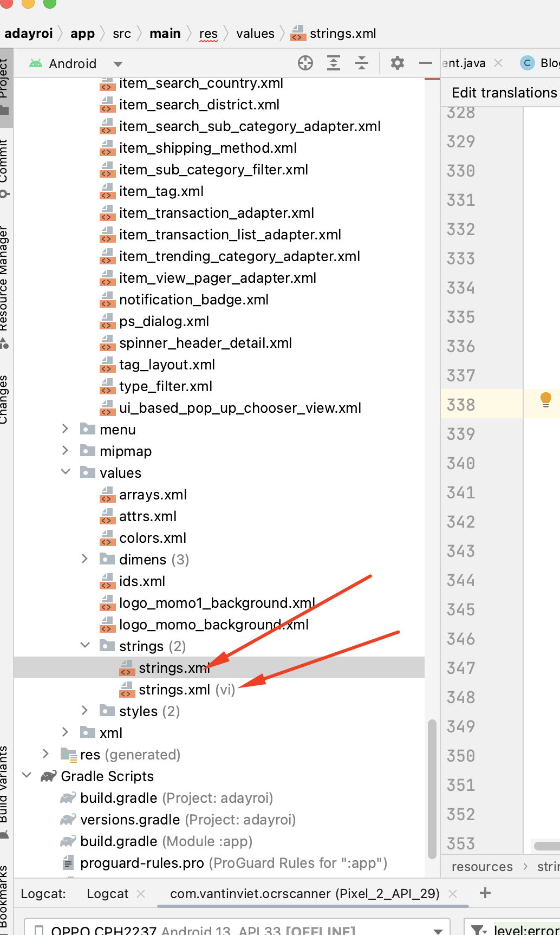Click the Collapse All icon in Project toolbar
Screen dimensions: 560x935
pyautogui.click(x=362, y=63)
